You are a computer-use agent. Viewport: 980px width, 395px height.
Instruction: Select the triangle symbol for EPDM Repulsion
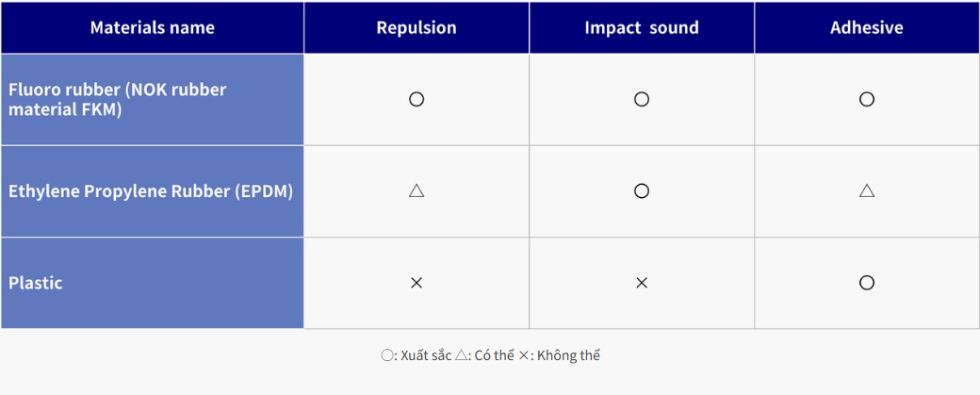(416, 190)
